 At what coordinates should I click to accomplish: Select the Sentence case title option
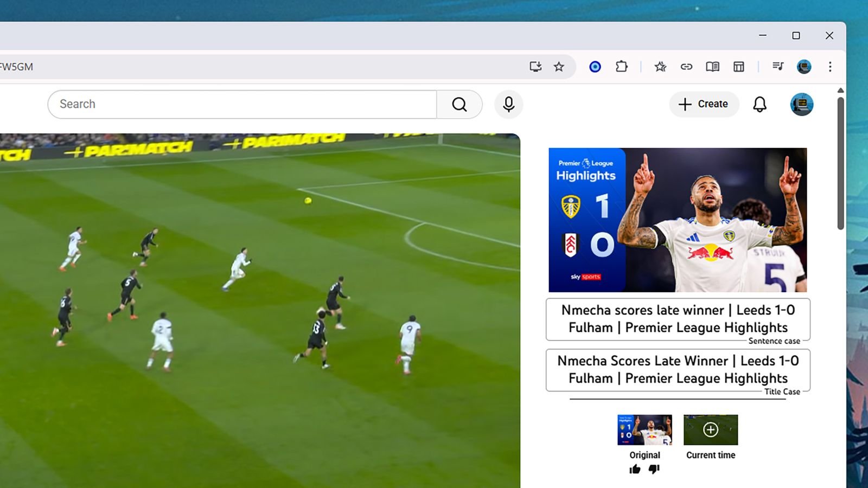click(x=678, y=319)
